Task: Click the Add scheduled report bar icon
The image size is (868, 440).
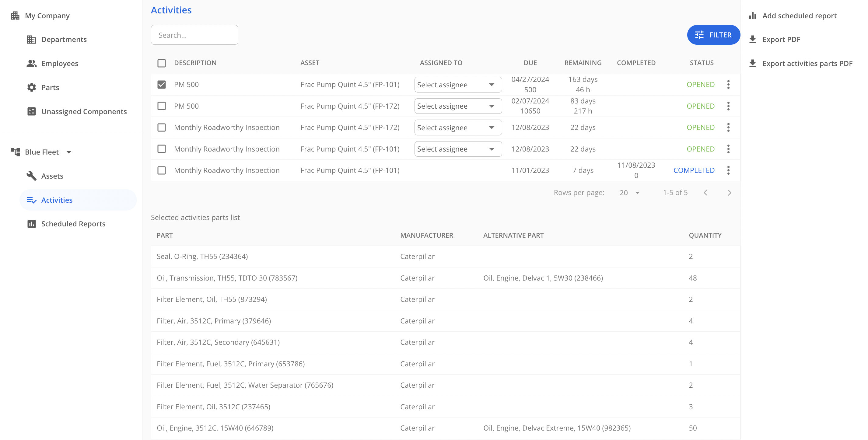Action: tap(752, 16)
